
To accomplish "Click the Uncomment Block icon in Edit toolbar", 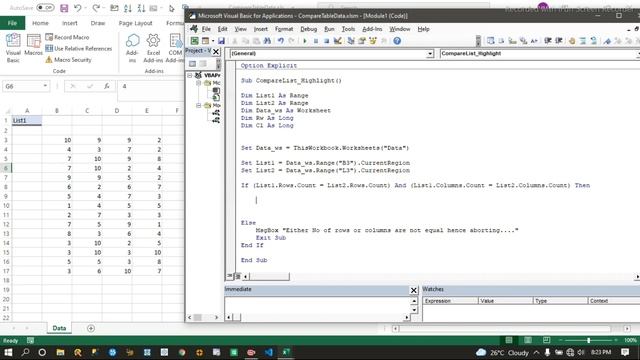I will click(x=594, y=41).
